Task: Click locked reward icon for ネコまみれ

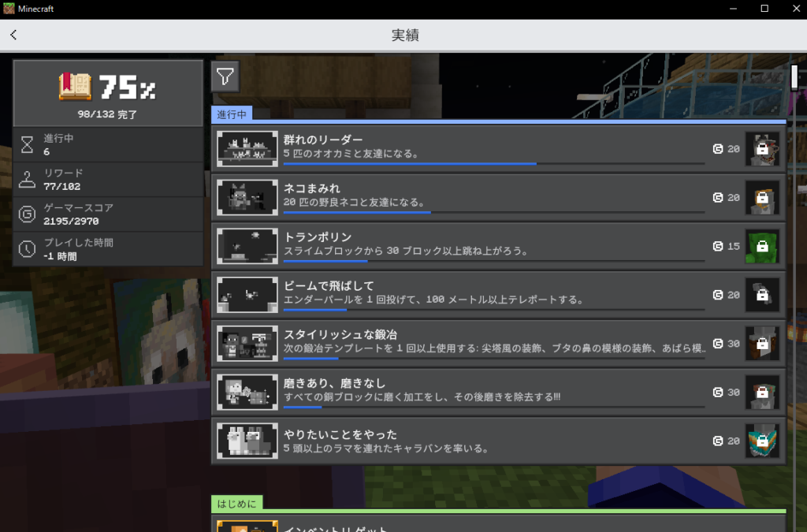Action: click(762, 198)
